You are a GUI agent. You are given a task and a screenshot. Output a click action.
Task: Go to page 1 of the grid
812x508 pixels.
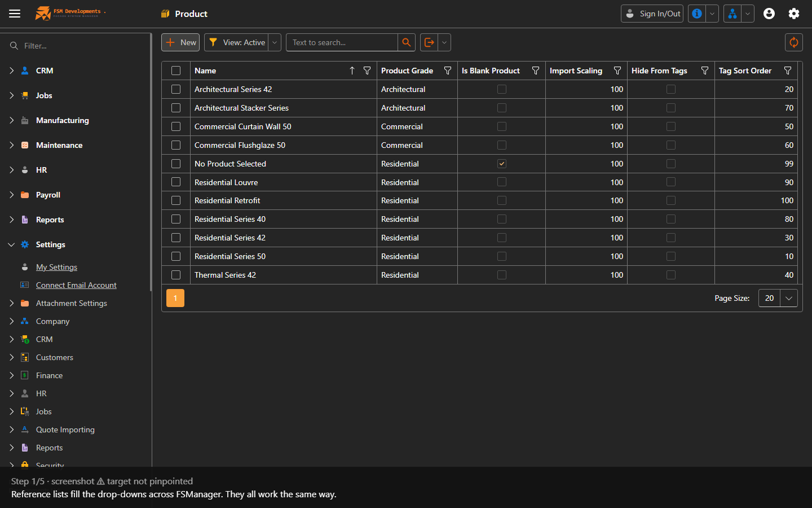(x=175, y=298)
